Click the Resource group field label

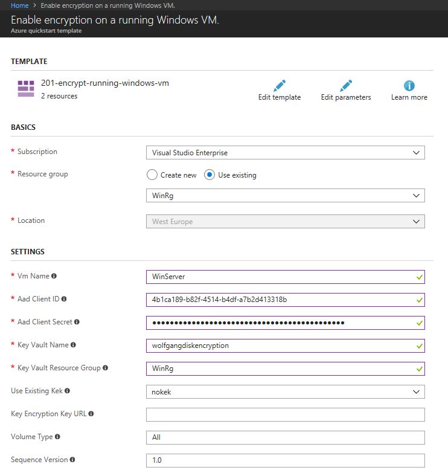pos(43,174)
